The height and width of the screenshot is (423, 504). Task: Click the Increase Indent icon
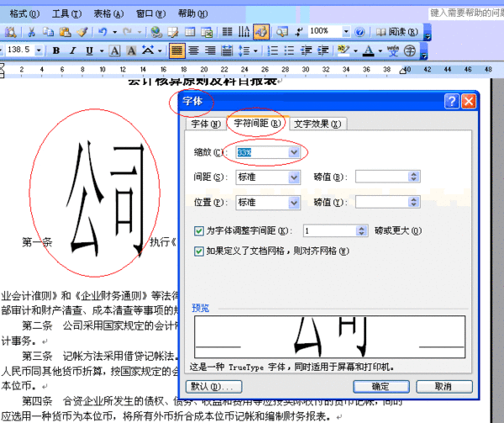tap(323, 50)
